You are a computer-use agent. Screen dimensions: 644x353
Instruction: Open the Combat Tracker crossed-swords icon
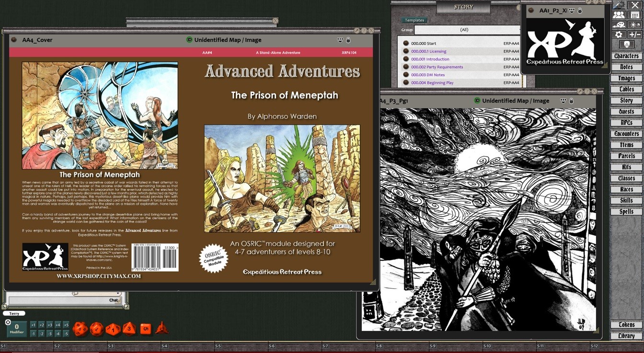coord(634,5)
